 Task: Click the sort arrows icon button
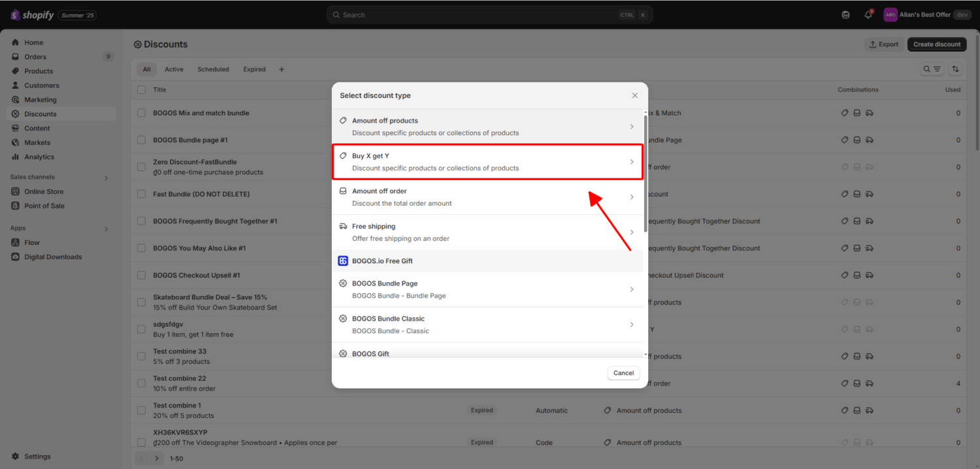tap(955, 69)
